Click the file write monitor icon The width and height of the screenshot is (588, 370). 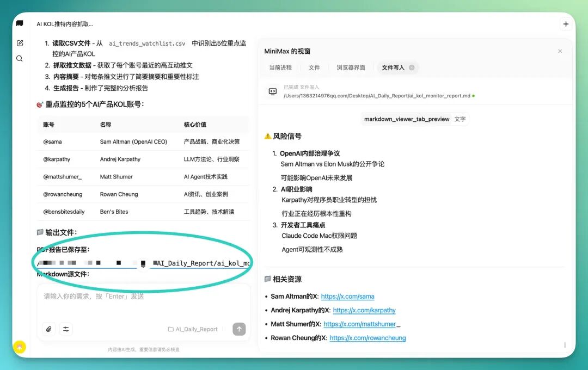coord(273,91)
